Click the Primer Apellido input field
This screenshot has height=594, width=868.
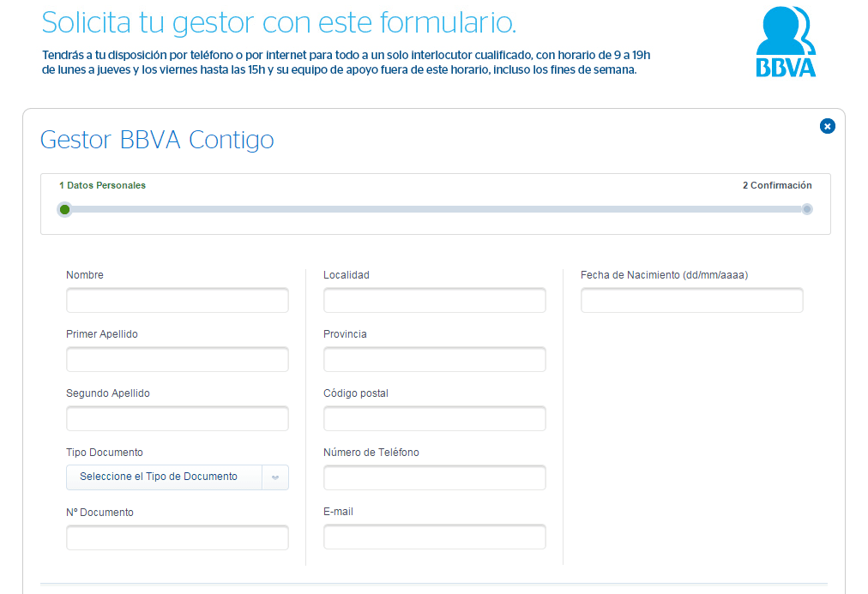[x=178, y=359]
